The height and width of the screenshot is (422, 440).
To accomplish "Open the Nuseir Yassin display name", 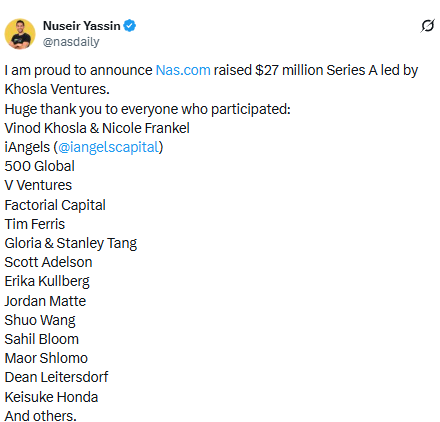I will pyautogui.click(x=81, y=26).
